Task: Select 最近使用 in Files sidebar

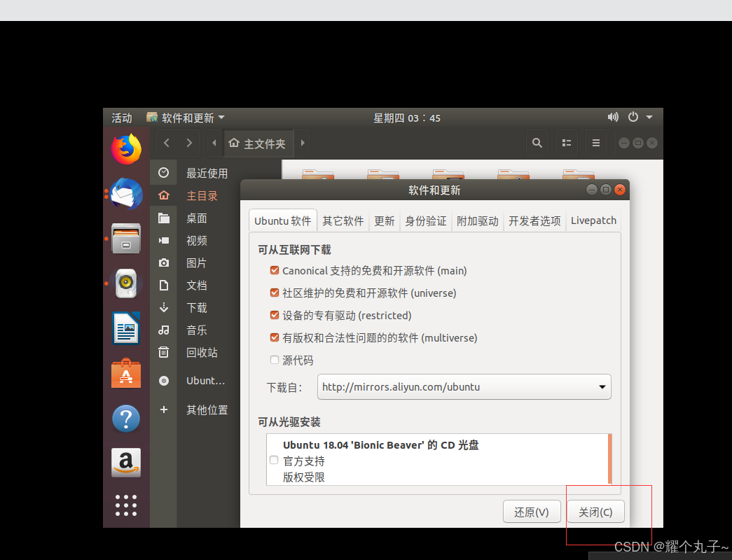Action: (207, 173)
